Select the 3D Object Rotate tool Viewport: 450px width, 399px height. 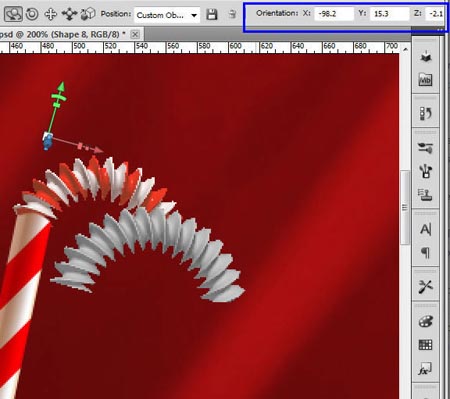click(x=13, y=14)
